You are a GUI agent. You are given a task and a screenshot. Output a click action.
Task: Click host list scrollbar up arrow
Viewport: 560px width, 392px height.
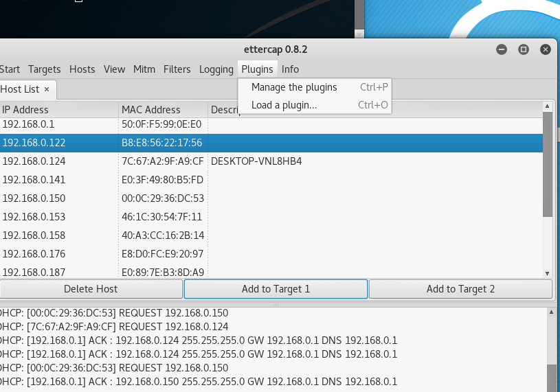pyautogui.click(x=547, y=106)
